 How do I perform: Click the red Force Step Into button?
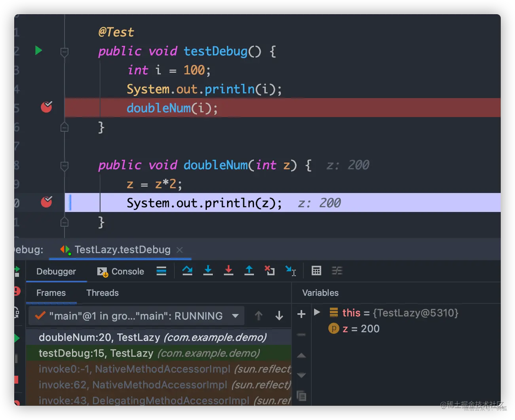click(x=229, y=271)
